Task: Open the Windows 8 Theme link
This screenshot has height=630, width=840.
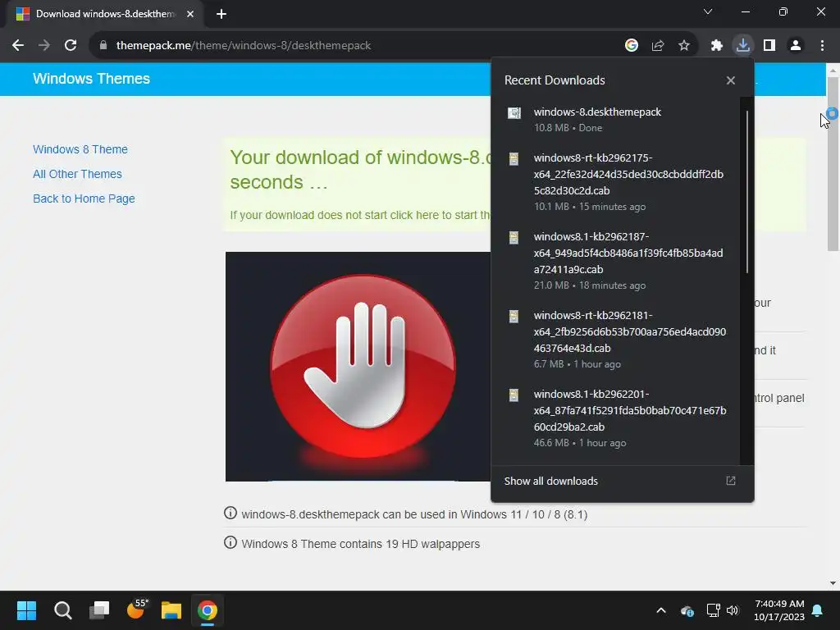Action: tap(80, 149)
